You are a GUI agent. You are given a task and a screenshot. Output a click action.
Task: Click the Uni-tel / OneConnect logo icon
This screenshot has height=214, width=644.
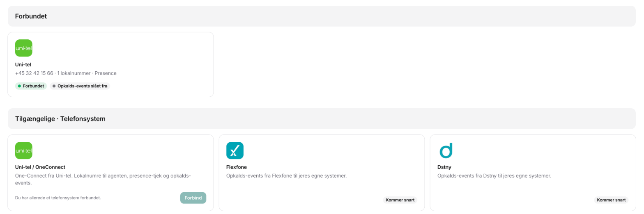[x=24, y=150]
